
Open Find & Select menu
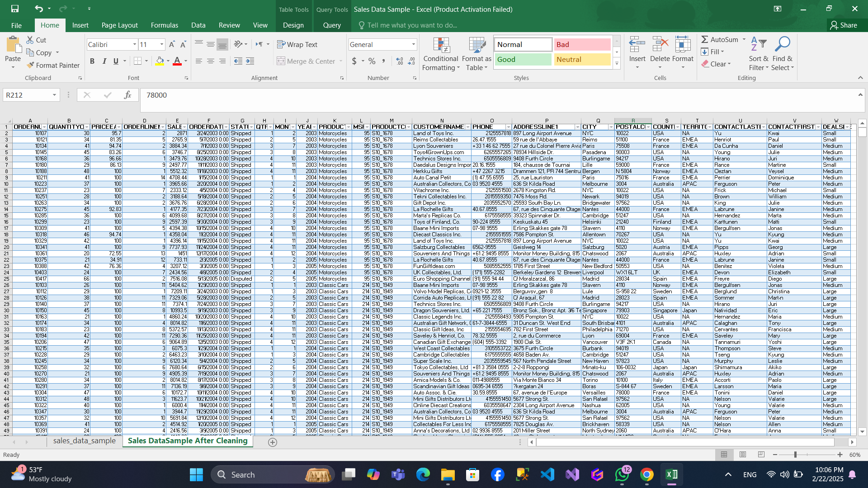coord(783,54)
